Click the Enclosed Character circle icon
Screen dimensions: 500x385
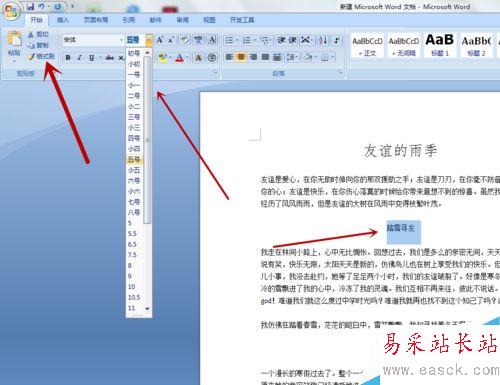(x=212, y=58)
